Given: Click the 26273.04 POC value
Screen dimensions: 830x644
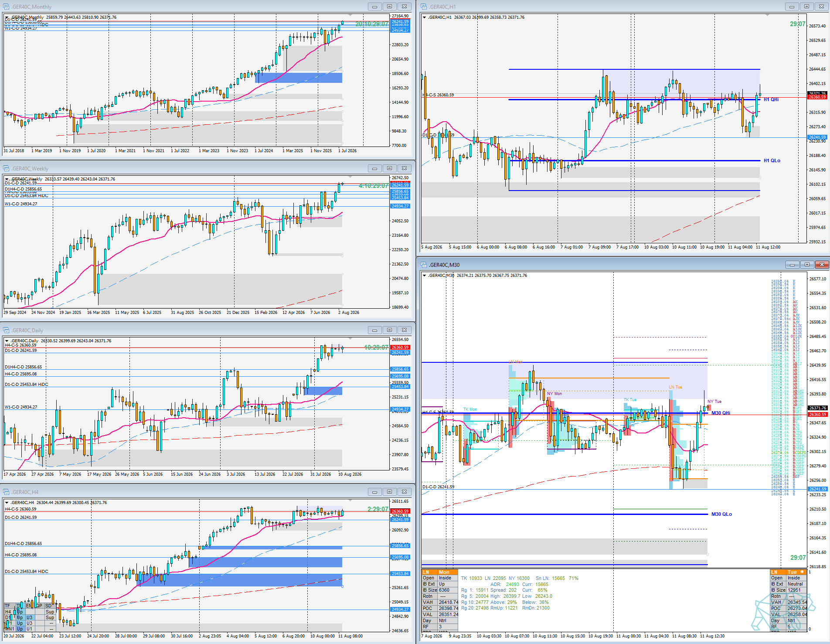Looking at the screenshot, I should 797,608.
